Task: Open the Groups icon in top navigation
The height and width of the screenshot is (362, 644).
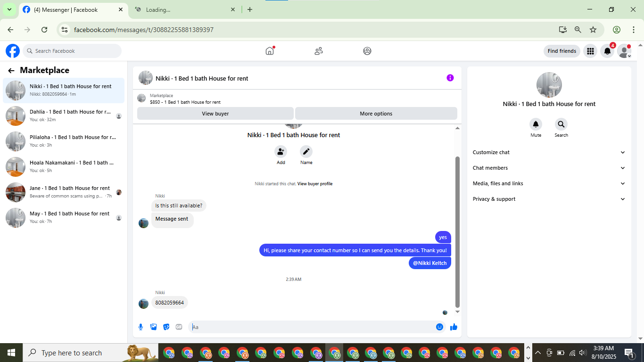Action: tap(367, 51)
